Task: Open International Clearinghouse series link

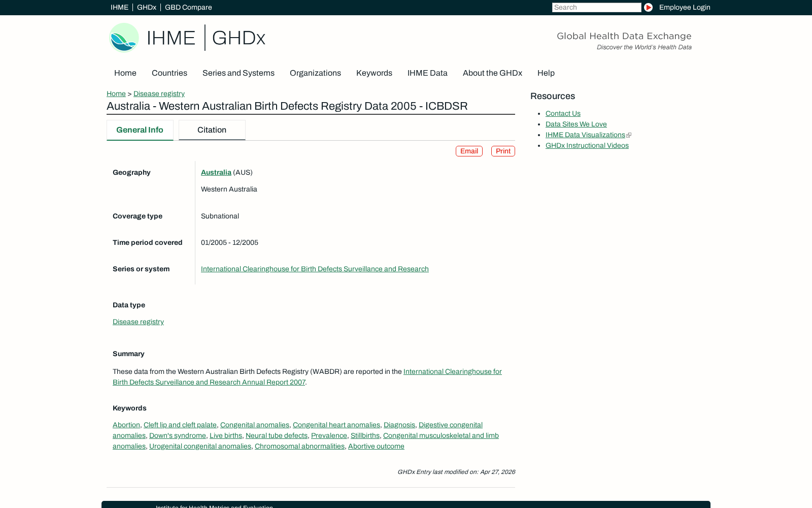Action: 315,269
